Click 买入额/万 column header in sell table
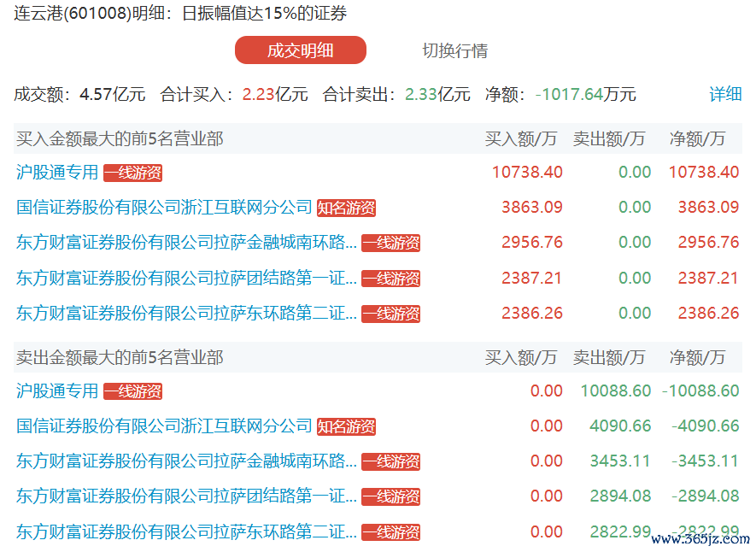Screen dimensions: 756x552 pos(521,358)
